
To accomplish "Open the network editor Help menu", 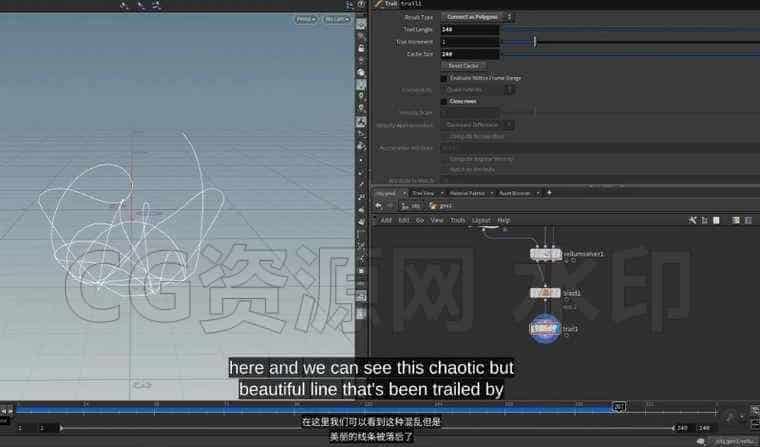I will [504, 220].
